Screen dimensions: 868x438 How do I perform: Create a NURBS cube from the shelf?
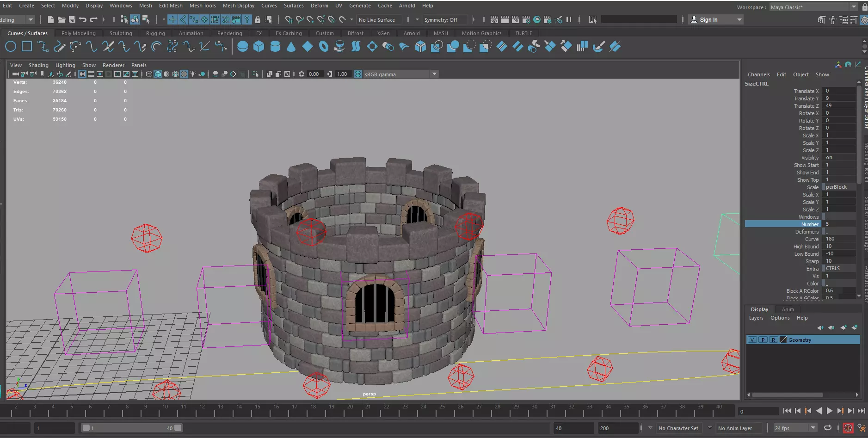click(259, 46)
